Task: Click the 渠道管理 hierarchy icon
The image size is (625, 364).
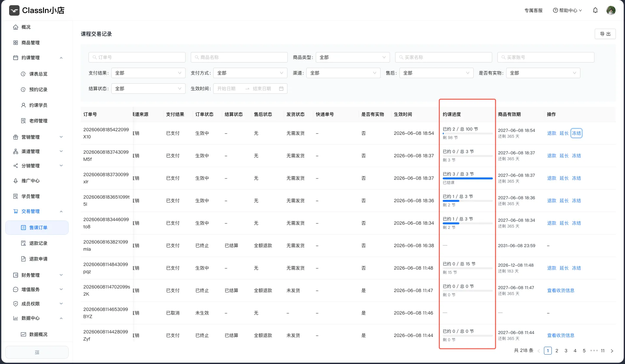Action: click(16, 151)
